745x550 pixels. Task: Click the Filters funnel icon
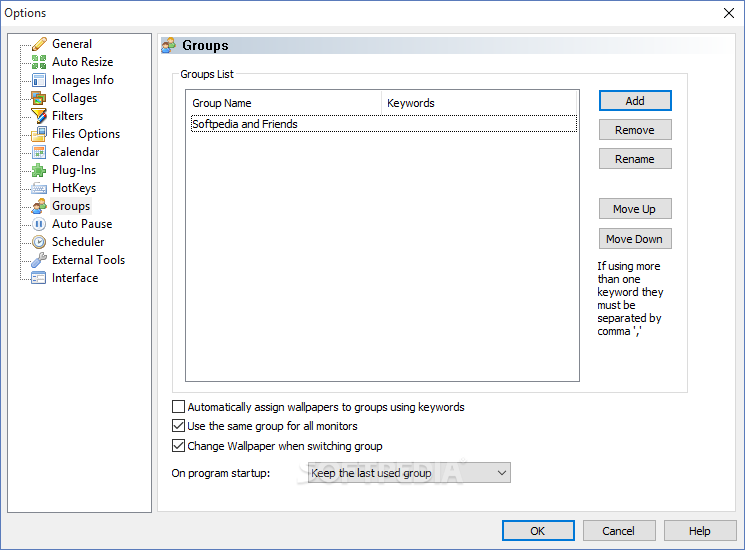coord(39,116)
